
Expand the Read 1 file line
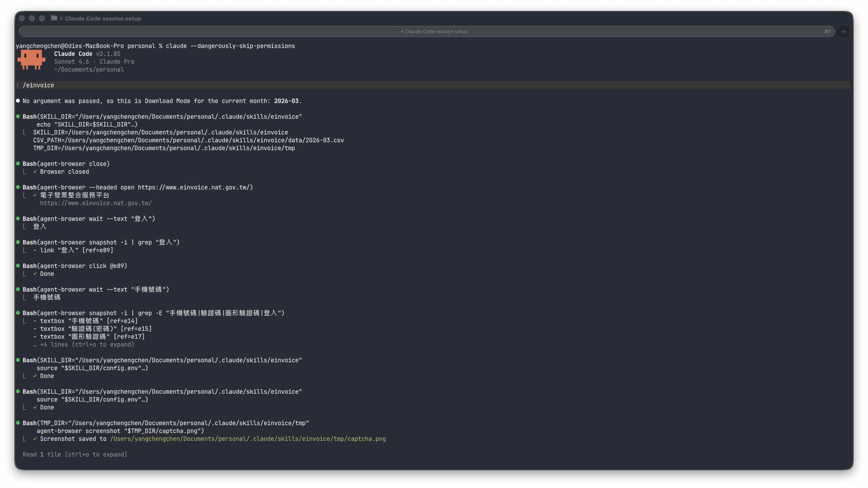pyautogui.click(x=75, y=454)
